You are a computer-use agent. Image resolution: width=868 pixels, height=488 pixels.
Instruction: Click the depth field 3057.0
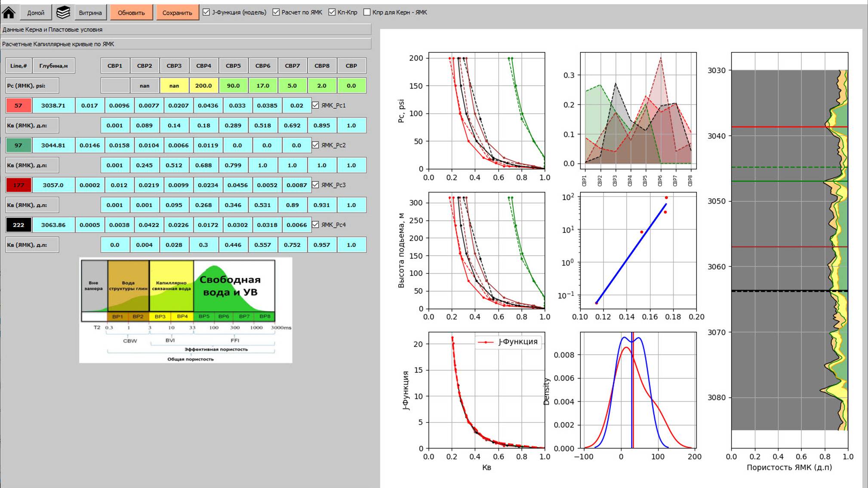53,185
